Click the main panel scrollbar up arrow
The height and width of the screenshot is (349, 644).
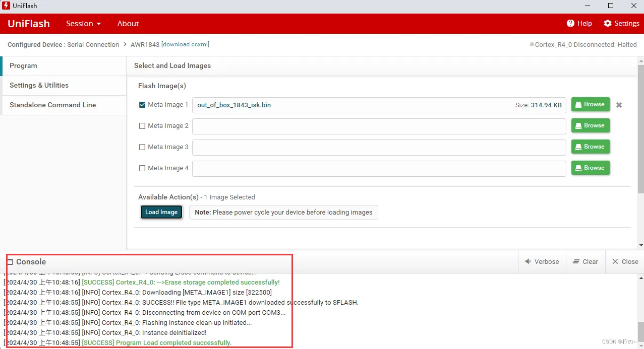point(640,60)
